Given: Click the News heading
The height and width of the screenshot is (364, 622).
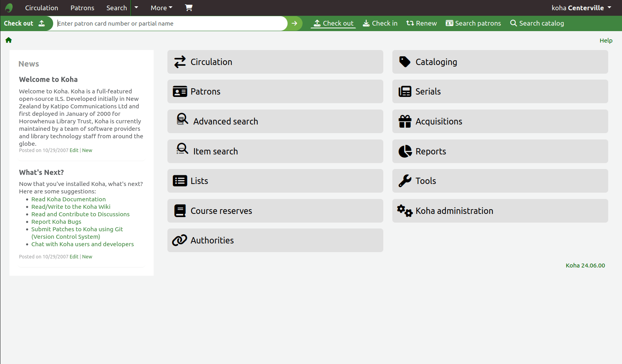Looking at the screenshot, I should coord(29,64).
